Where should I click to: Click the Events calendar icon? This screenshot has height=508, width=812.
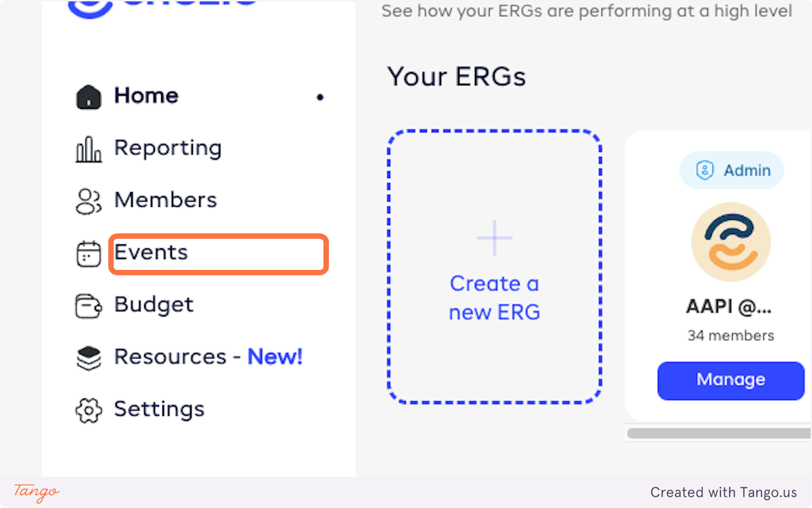(89, 254)
